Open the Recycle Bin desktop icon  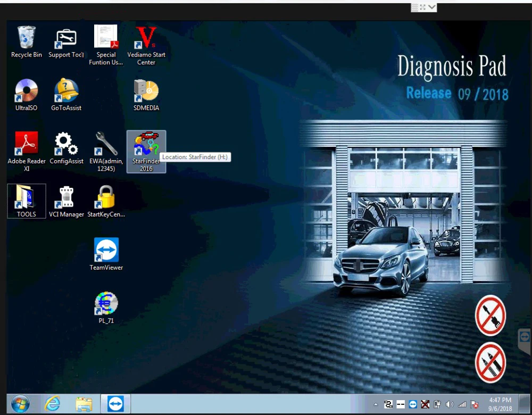27,42
